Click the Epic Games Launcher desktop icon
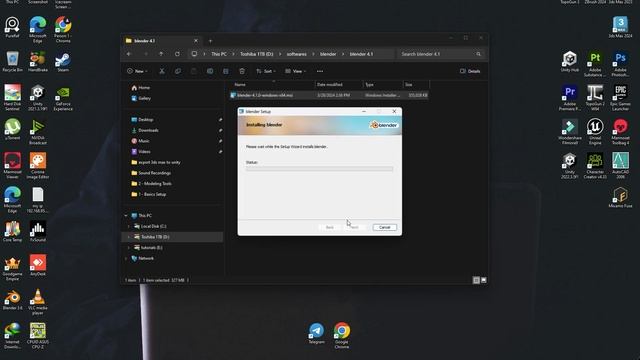 620,98
